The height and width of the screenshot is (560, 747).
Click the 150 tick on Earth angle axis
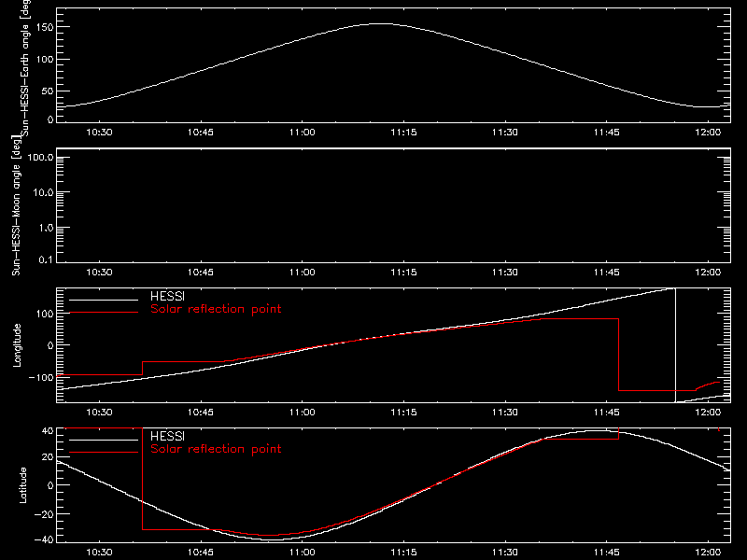(44, 27)
